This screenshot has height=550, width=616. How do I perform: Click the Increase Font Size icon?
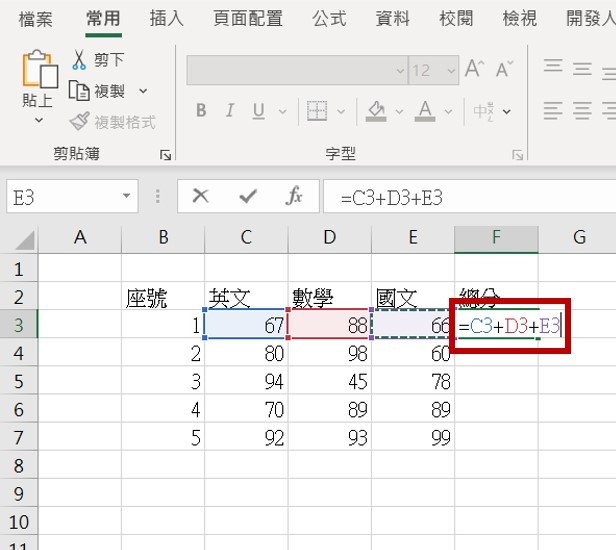tap(474, 69)
